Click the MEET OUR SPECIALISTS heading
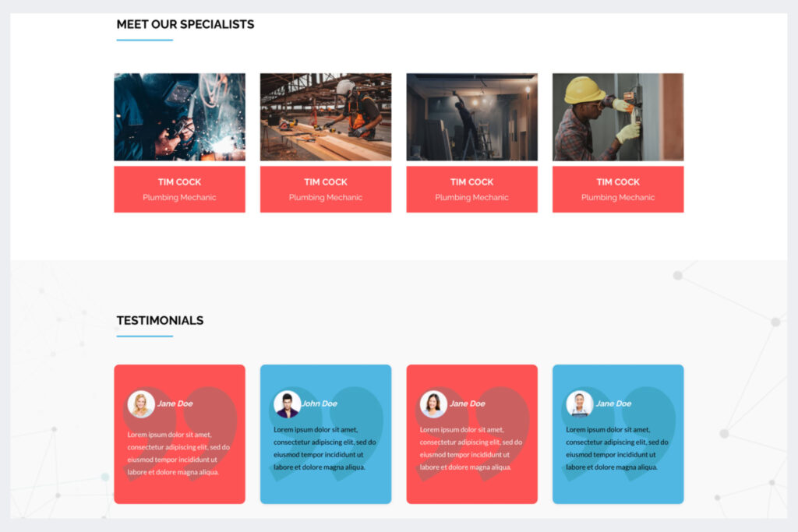The height and width of the screenshot is (532, 798). pos(185,24)
